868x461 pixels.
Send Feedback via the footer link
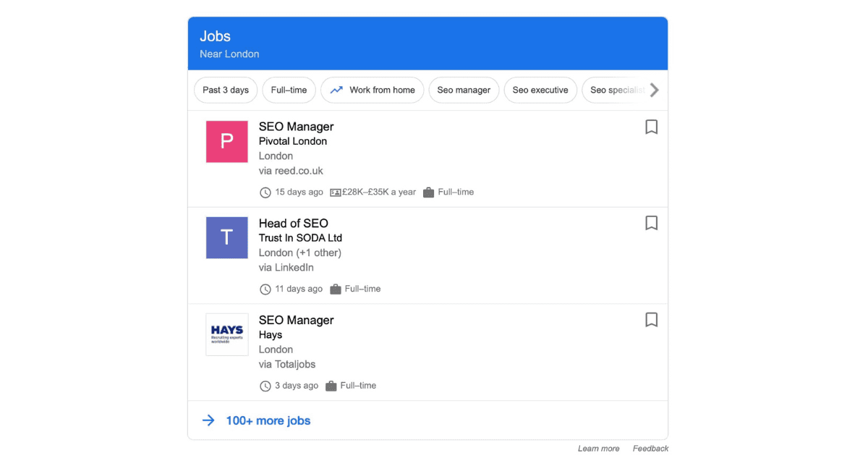[x=650, y=449]
